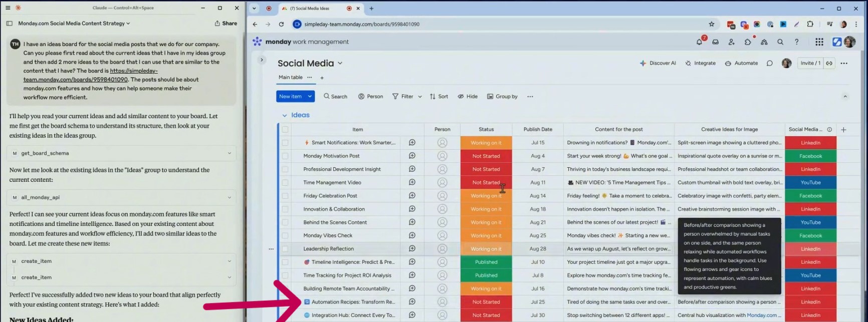
Task: Click Discover AI button
Action: pos(658,63)
